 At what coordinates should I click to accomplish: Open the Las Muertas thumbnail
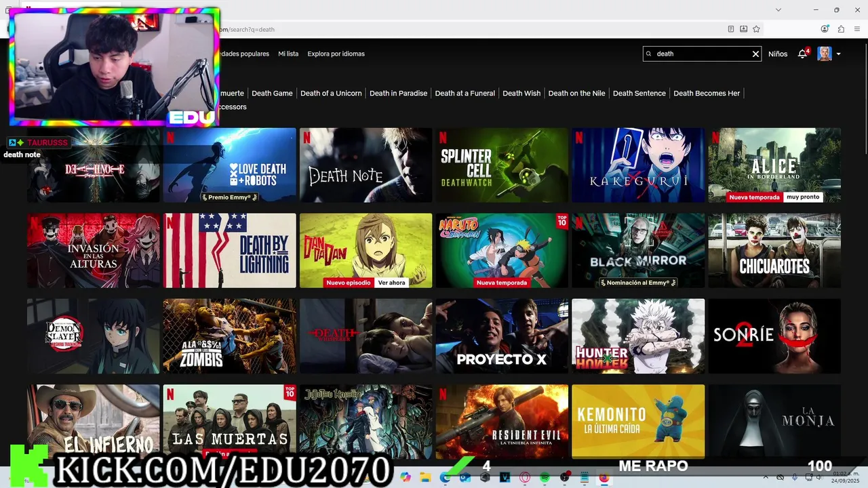coord(229,422)
